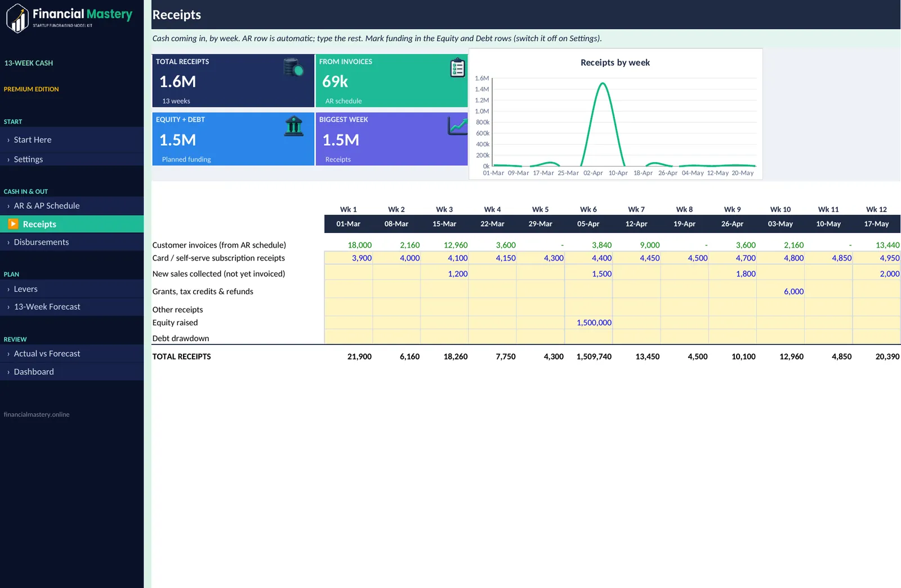Click the Other receipts row label

point(177,310)
